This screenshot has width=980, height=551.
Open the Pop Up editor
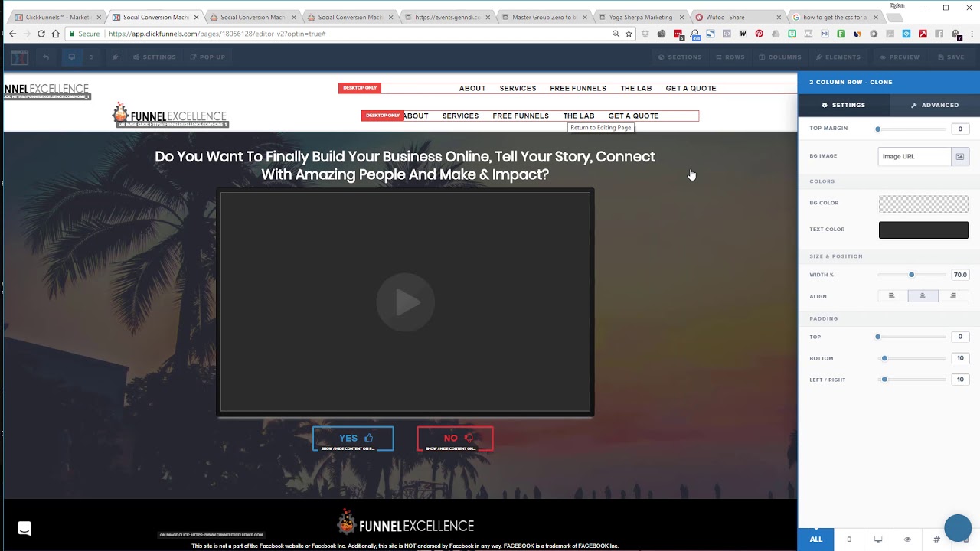tap(207, 57)
